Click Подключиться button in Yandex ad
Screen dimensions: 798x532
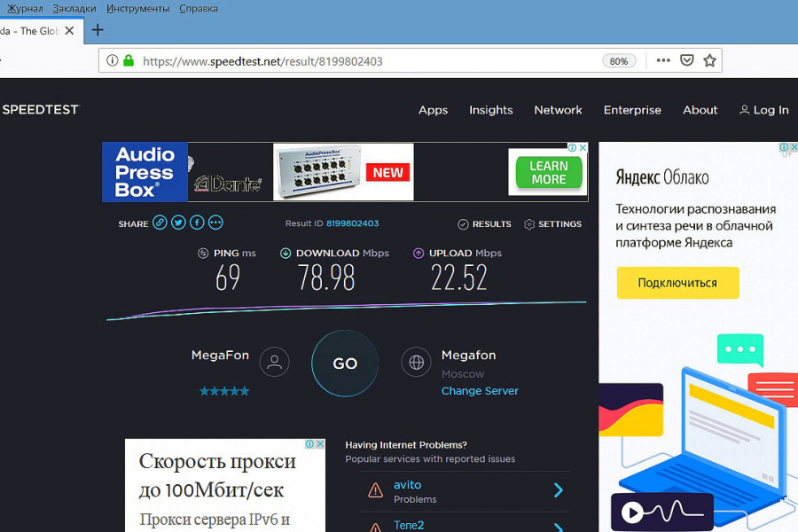tap(678, 283)
